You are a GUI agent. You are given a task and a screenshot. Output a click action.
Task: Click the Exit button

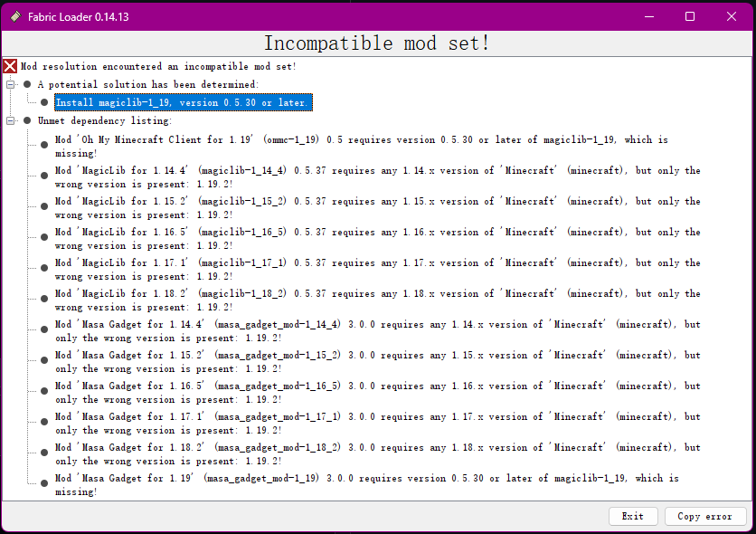click(x=633, y=516)
